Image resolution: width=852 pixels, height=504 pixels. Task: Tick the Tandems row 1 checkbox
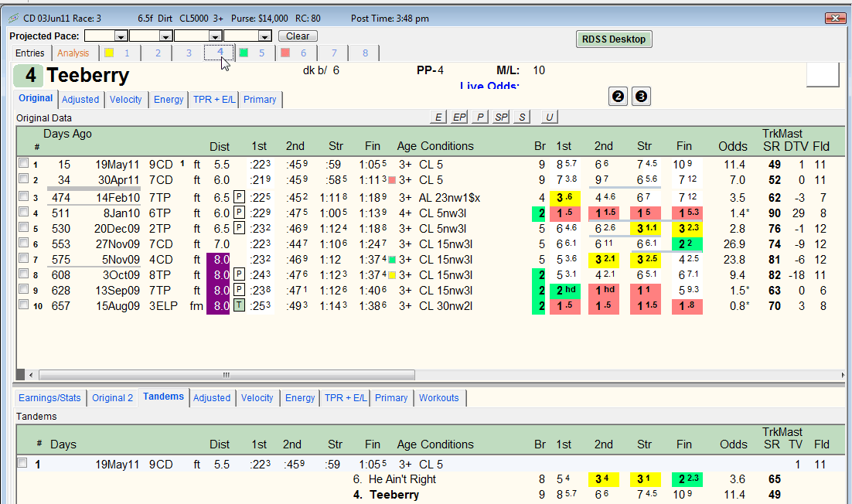click(x=22, y=463)
